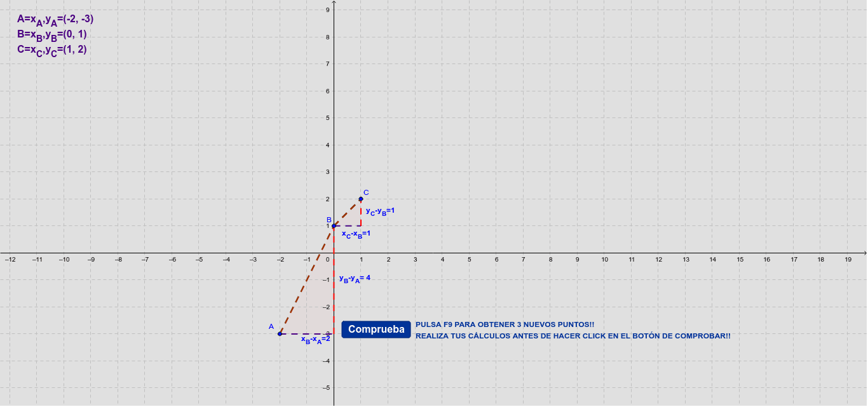This screenshot has width=868, height=407.
Task: Click the text REALIZA TUS CÁLCULOS ANTES DE HACER CLICK
Action: tap(573, 336)
